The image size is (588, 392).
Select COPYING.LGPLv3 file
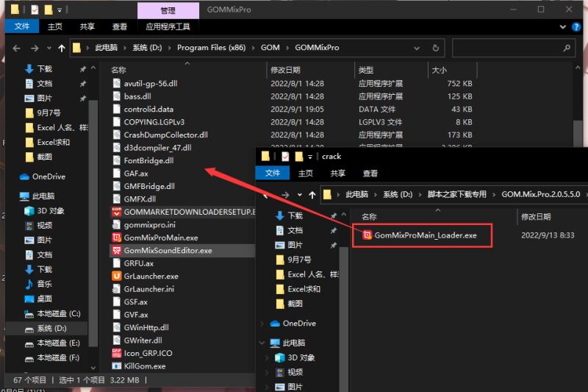(148, 122)
